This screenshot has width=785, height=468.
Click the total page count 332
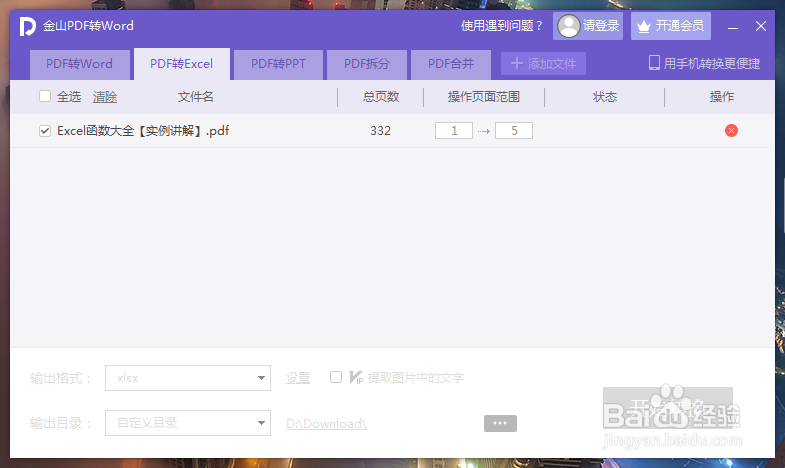pyautogui.click(x=380, y=131)
